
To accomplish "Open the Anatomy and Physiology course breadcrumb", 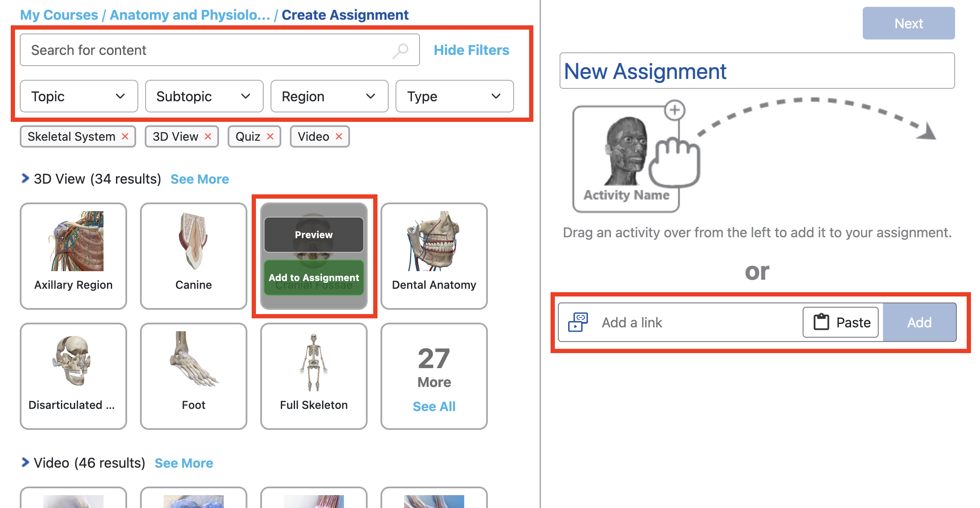I will 190,15.
